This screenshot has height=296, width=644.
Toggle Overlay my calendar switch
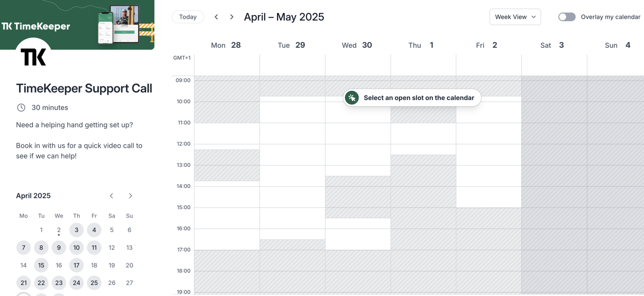[567, 17]
